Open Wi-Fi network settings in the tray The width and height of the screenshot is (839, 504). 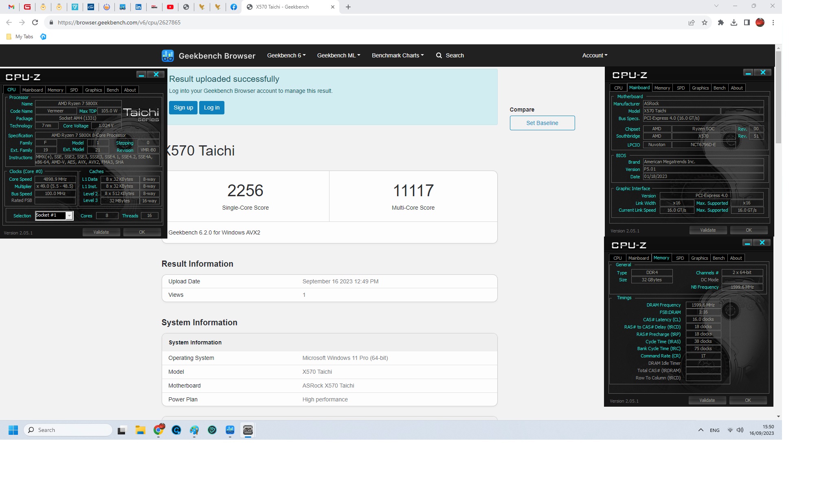[x=730, y=430]
